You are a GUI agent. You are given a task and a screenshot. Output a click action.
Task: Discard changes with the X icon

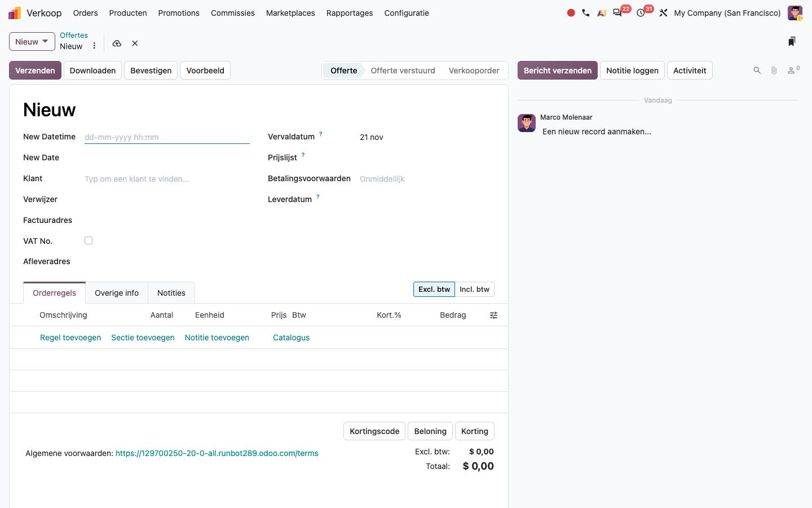point(135,43)
